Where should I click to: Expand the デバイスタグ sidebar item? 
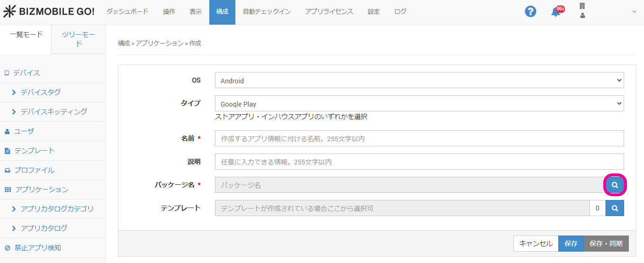[x=40, y=92]
